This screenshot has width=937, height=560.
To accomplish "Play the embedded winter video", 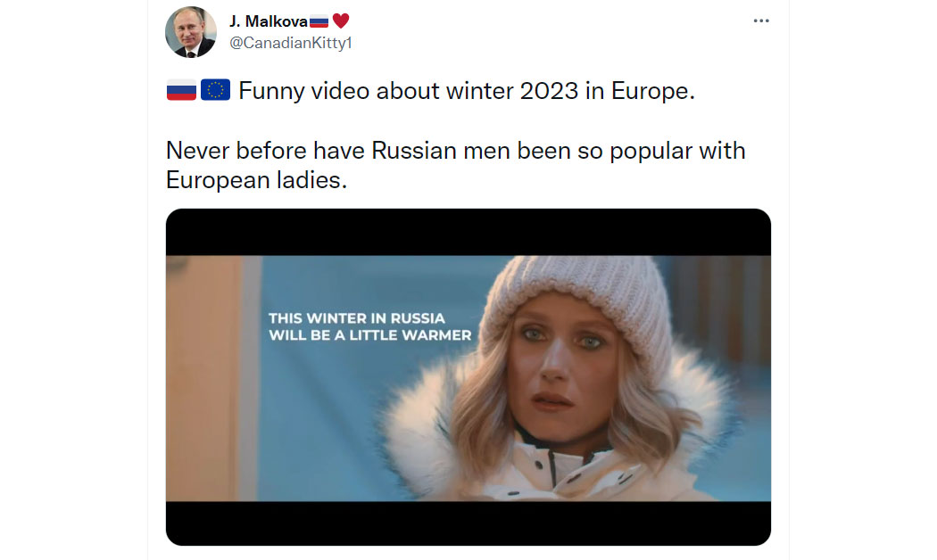I will [x=468, y=377].
